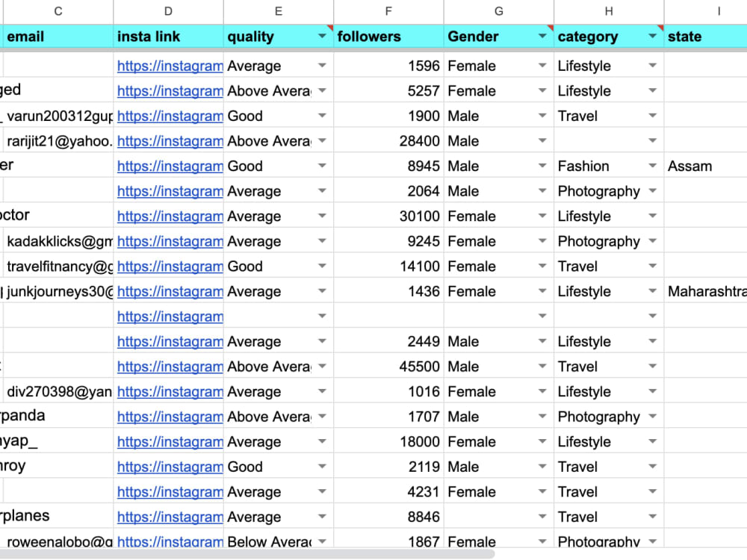This screenshot has width=747, height=560.
Task: Select column E header
Action: 278,11
